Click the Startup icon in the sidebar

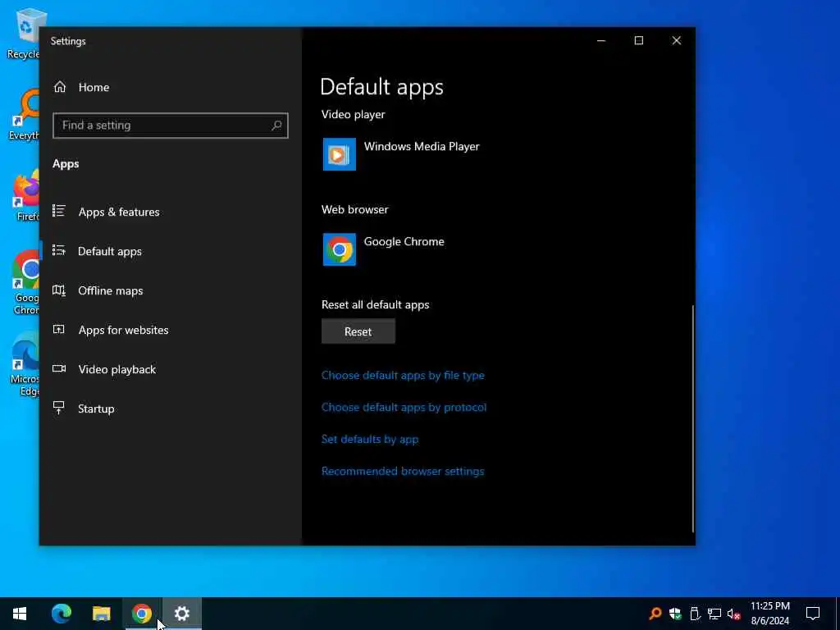click(59, 408)
